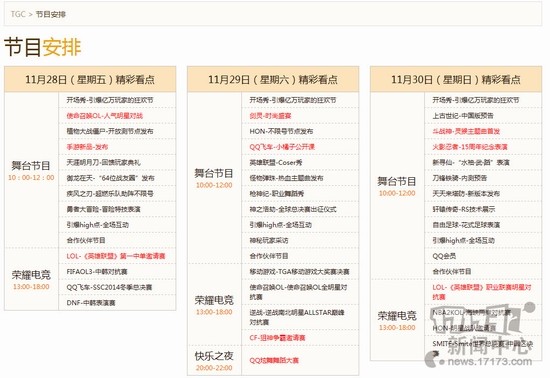This screenshot has width=550, height=378.
Task: Click 怪物弹珠-热血主题曲发布 entry
Action: (287, 178)
